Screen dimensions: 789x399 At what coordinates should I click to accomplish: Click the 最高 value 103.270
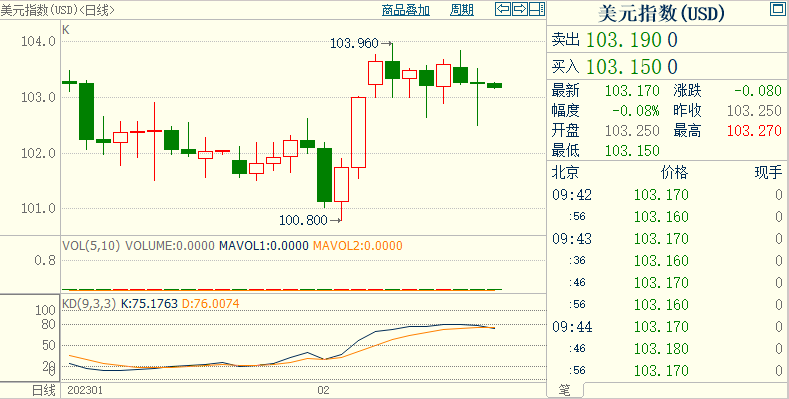(754, 131)
